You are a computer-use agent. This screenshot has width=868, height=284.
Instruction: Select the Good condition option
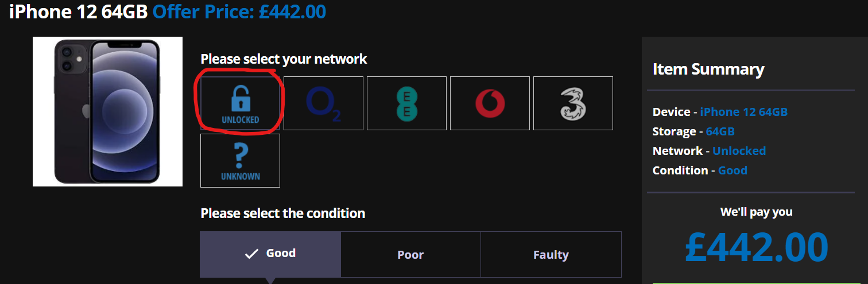[270, 255]
